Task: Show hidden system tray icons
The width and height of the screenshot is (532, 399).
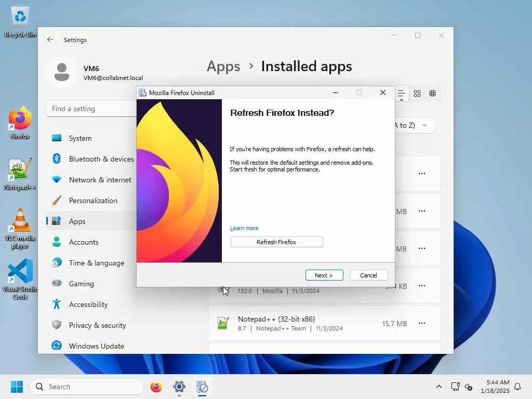Action: click(438, 387)
